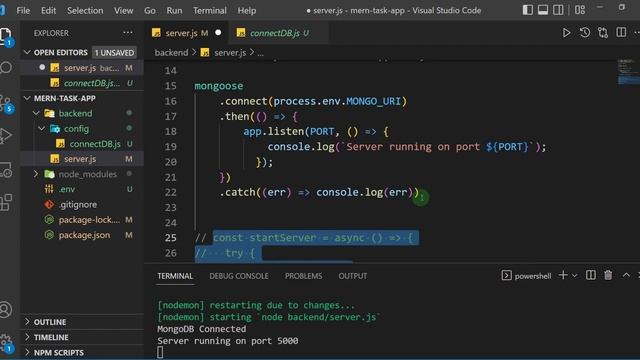Open the Terminal menu
The width and height of the screenshot is (640, 360).
tap(210, 10)
